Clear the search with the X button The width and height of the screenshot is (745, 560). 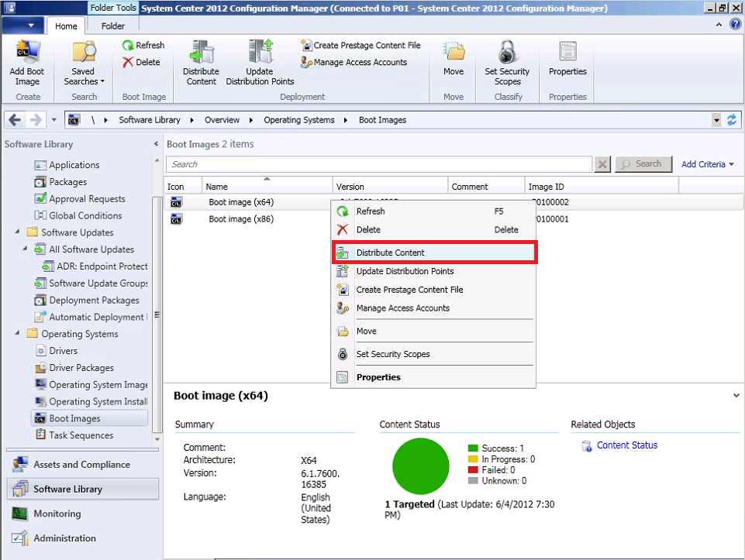click(602, 164)
